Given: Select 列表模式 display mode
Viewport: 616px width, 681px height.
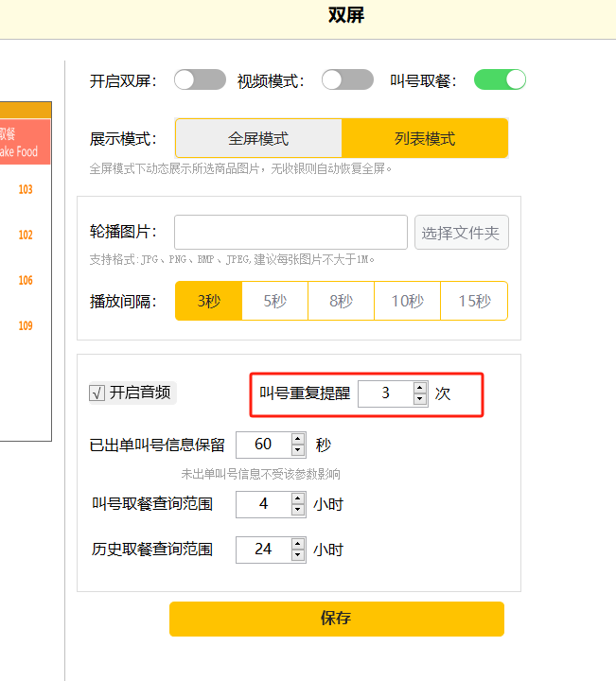Looking at the screenshot, I should 425,138.
